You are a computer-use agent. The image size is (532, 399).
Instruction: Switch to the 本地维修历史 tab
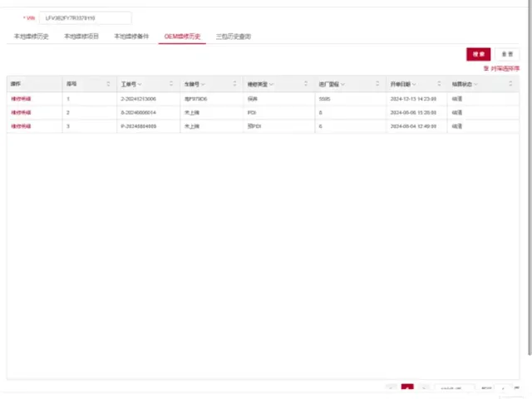pos(32,37)
